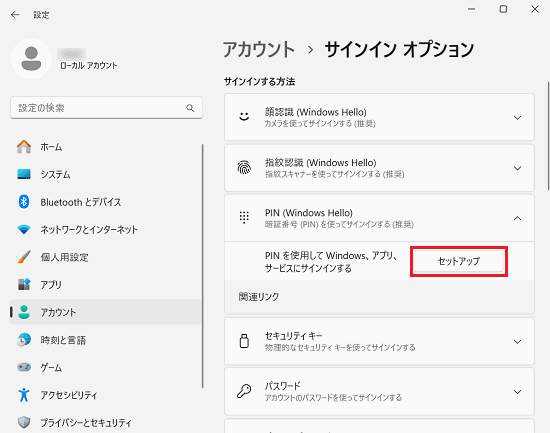
Task: Click the 設定の検索 search field
Action: pos(106,108)
